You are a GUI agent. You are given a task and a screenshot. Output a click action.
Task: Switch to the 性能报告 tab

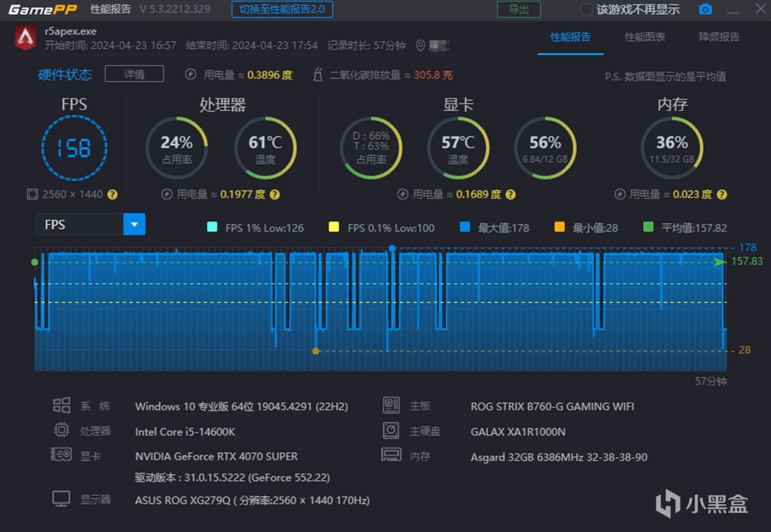pyautogui.click(x=570, y=37)
